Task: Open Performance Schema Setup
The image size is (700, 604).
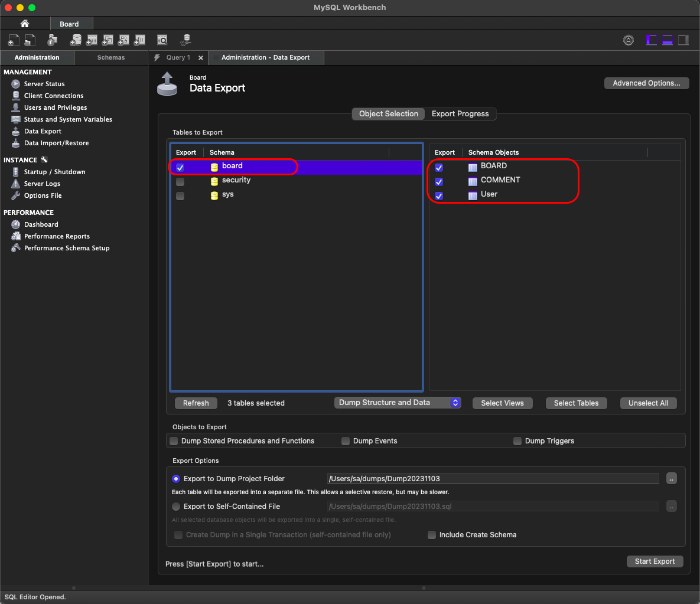Action: tap(67, 248)
